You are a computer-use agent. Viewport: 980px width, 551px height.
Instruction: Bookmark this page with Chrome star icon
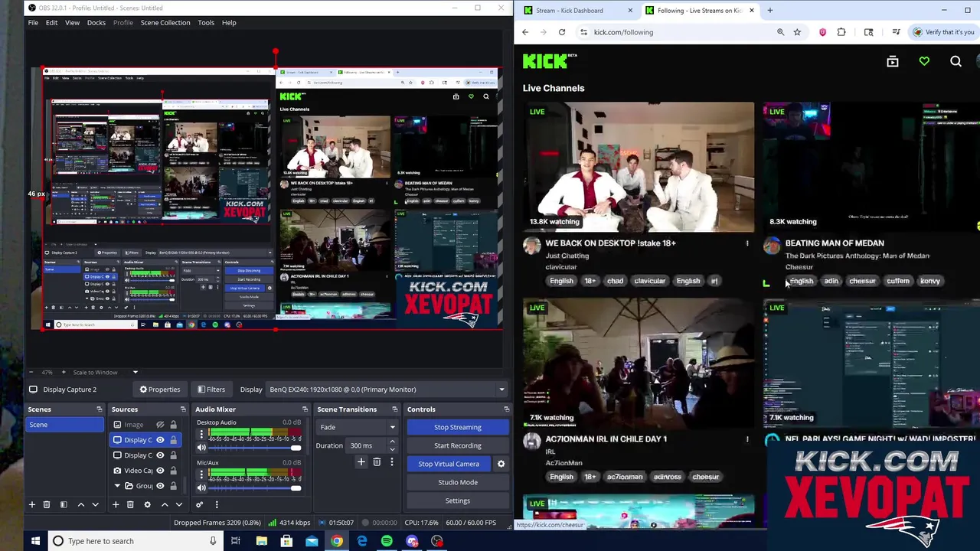point(797,32)
